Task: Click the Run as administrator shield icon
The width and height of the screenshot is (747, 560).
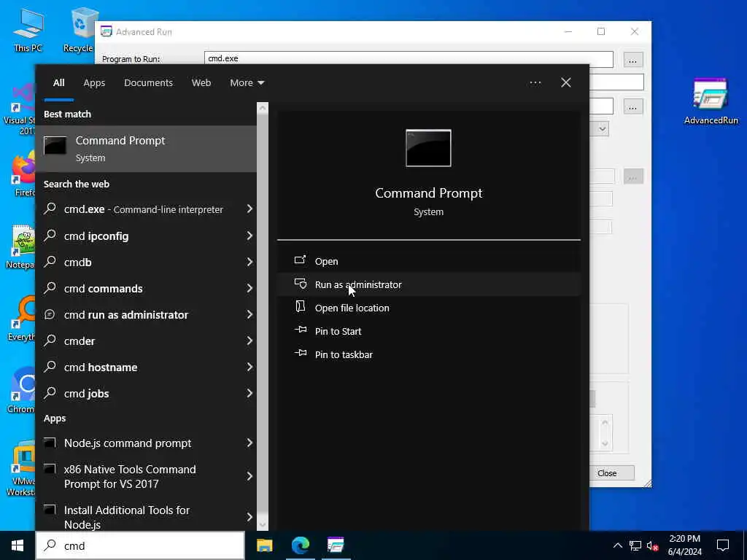Action: (300, 284)
